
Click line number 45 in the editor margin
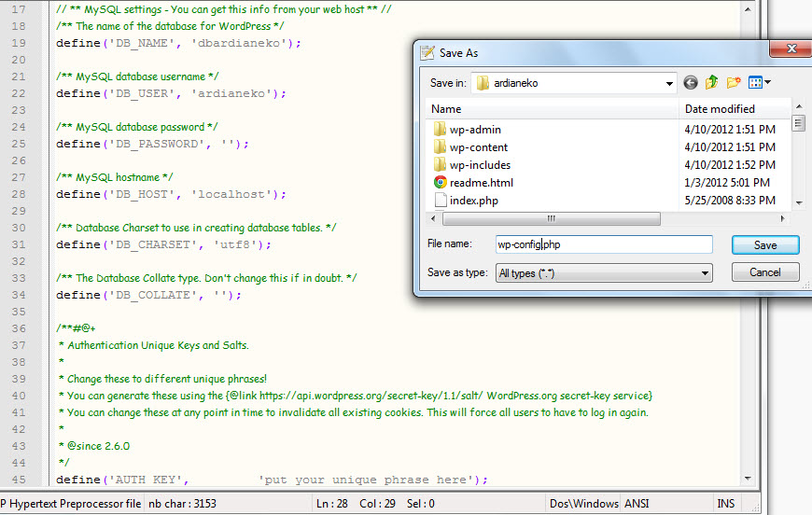point(19,480)
